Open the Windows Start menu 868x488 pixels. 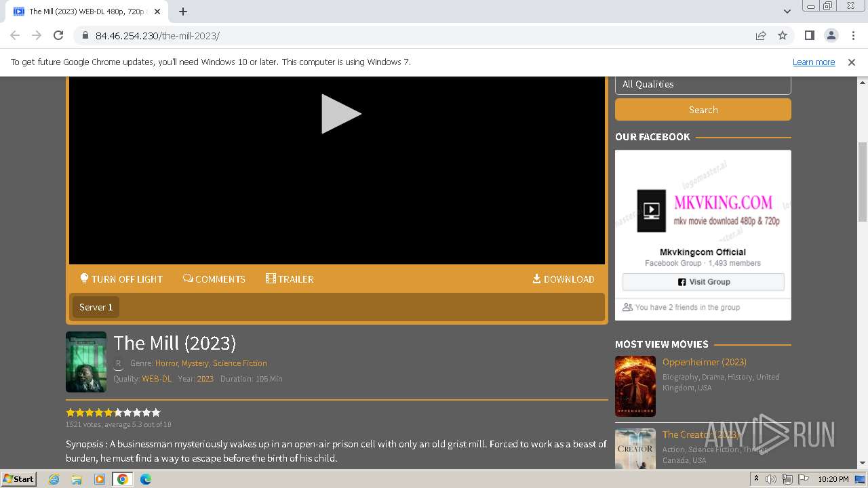tap(18, 479)
